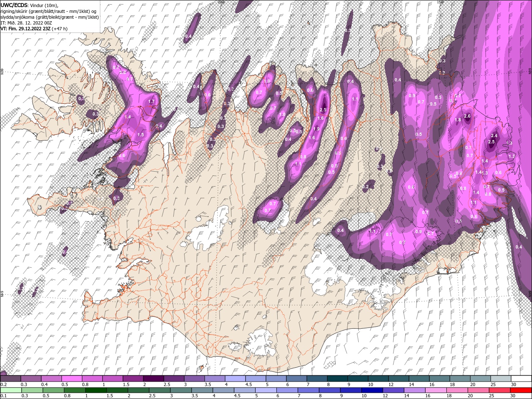Select the 1.9 precipitation value on the map
Viewport: 532px width, 399px height.
[316, 129]
